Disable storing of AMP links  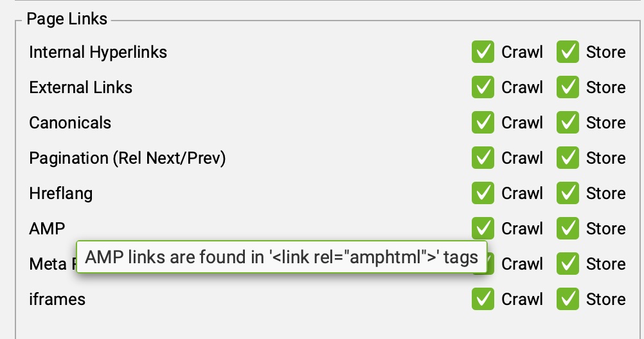[568, 229]
